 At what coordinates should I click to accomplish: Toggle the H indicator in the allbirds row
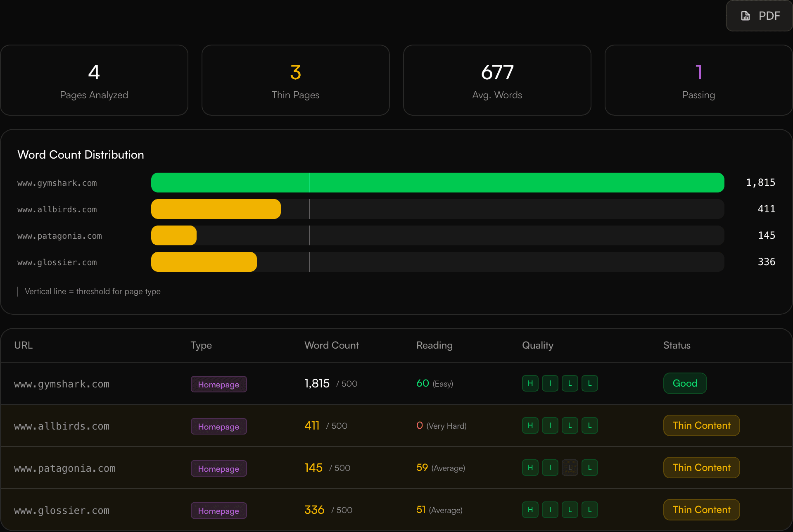[x=530, y=425]
